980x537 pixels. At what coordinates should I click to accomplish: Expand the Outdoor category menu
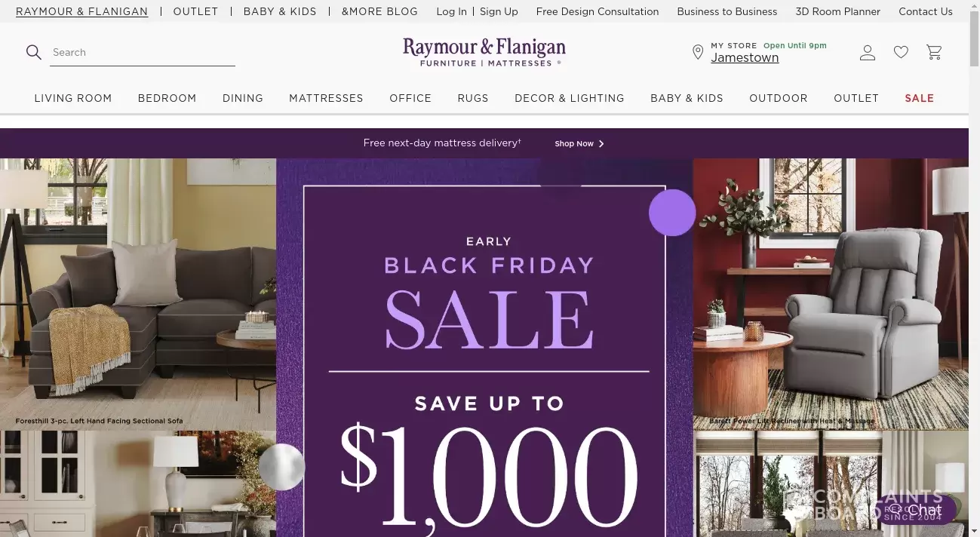[x=779, y=98]
